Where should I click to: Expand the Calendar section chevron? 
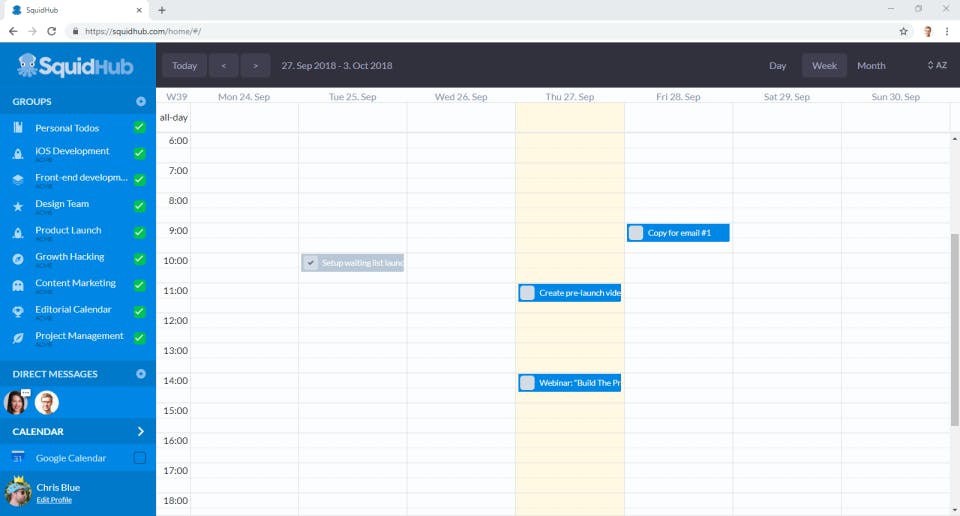141,432
